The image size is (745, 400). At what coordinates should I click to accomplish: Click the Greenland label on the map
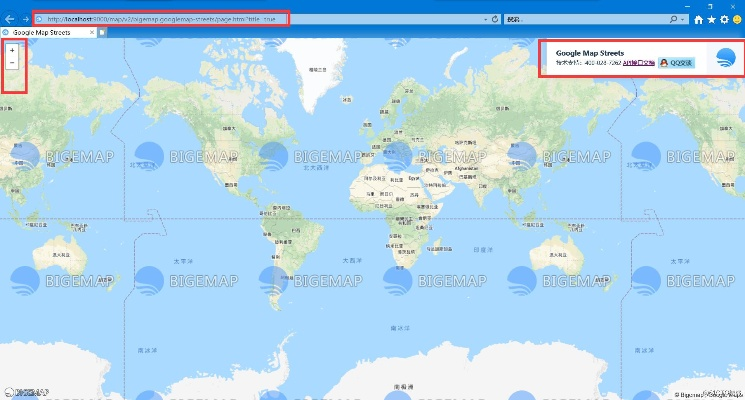317,70
